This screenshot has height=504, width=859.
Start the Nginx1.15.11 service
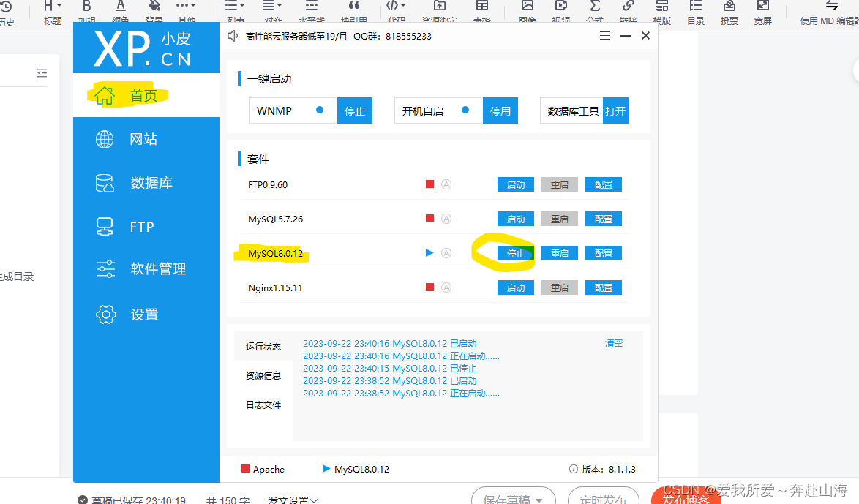pyautogui.click(x=516, y=287)
